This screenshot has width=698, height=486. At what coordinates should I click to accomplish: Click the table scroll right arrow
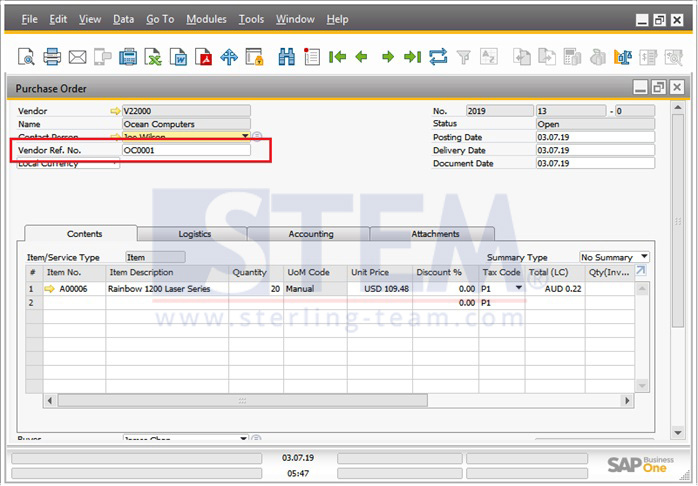pyautogui.click(x=628, y=401)
